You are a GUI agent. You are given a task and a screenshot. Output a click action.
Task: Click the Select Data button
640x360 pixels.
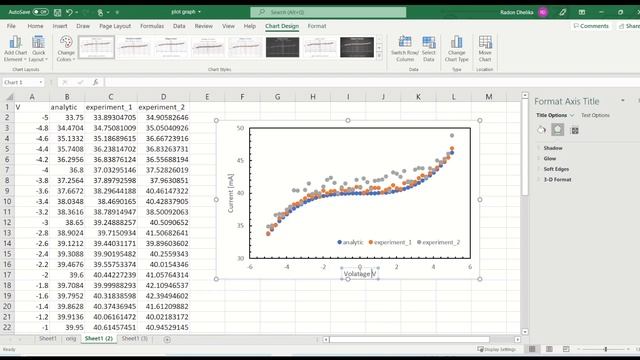pos(429,49)
